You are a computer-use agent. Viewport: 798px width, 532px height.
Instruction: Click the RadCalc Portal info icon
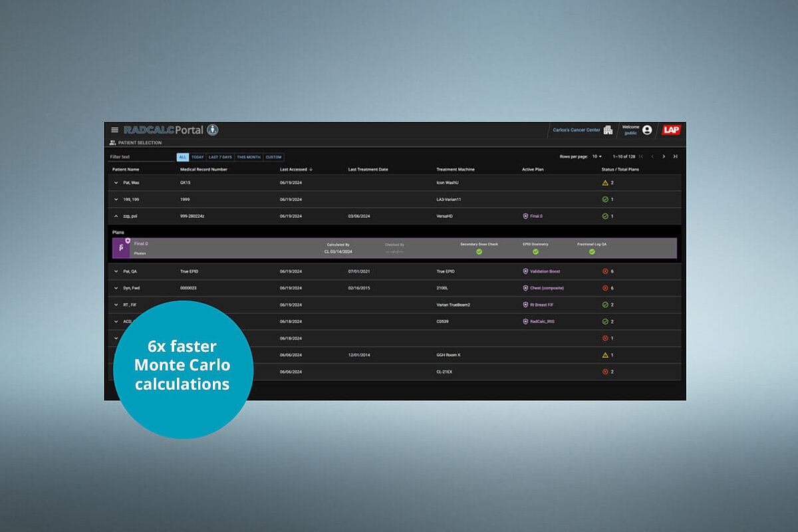coord(211,130)
